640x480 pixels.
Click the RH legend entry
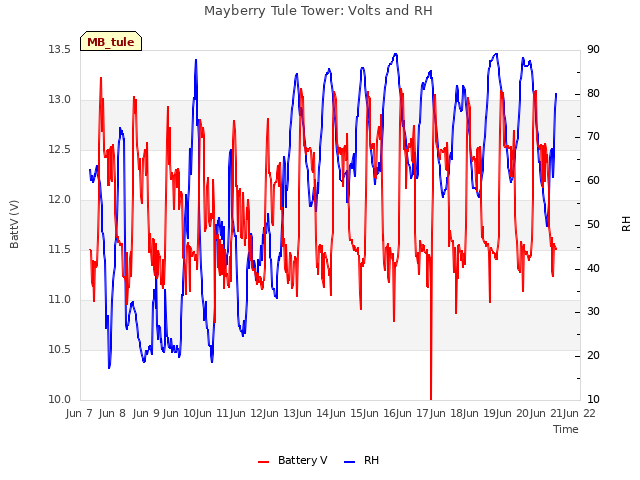(x=362, y=460)
